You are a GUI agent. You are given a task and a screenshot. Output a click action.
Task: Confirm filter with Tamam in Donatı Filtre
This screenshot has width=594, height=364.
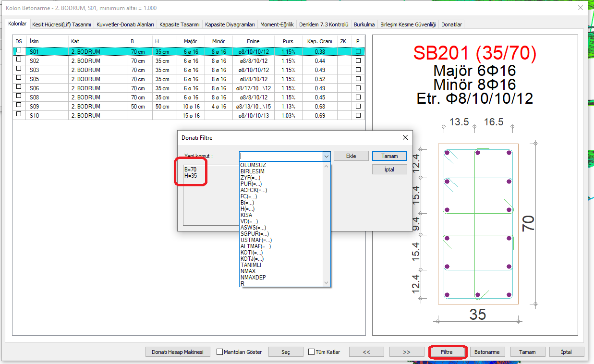coord(389,156)
